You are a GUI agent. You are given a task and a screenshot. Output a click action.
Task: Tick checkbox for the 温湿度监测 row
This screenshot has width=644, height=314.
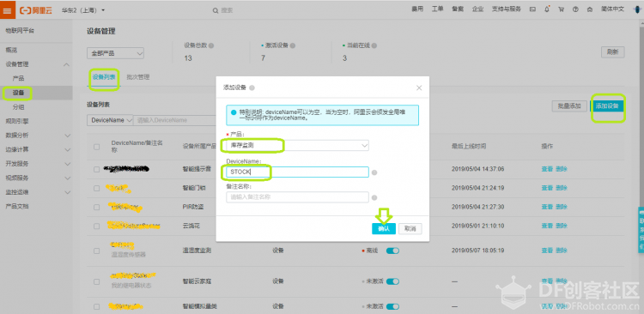coord(96,251)
